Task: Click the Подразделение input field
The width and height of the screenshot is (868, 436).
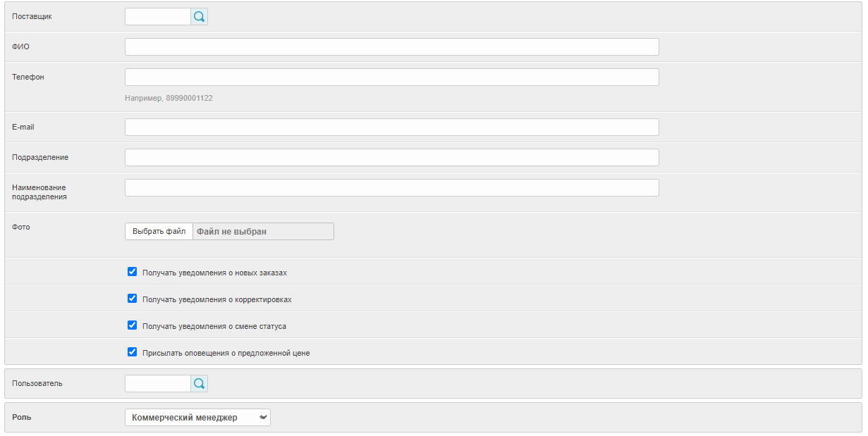Action: 391,158
